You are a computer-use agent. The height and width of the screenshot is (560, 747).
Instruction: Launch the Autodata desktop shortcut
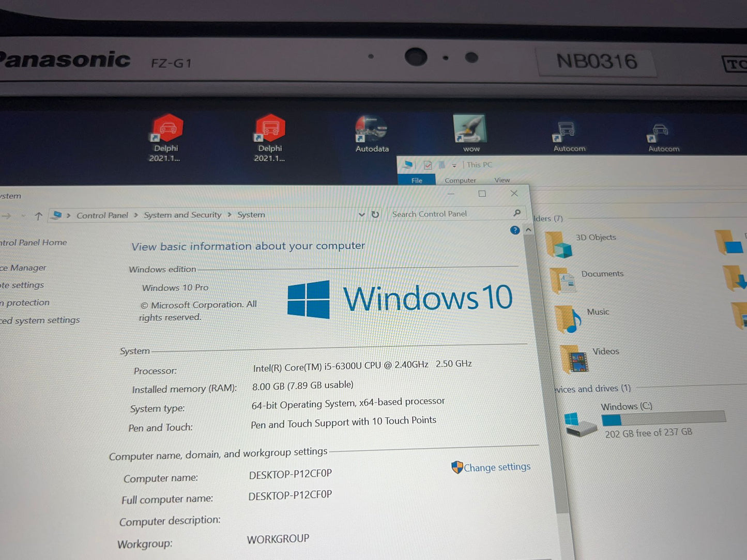tap(371, 130)
